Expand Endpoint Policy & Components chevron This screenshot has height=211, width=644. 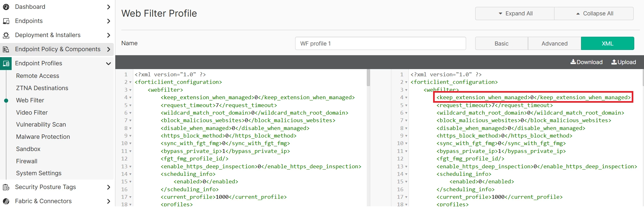pos(108,49)
